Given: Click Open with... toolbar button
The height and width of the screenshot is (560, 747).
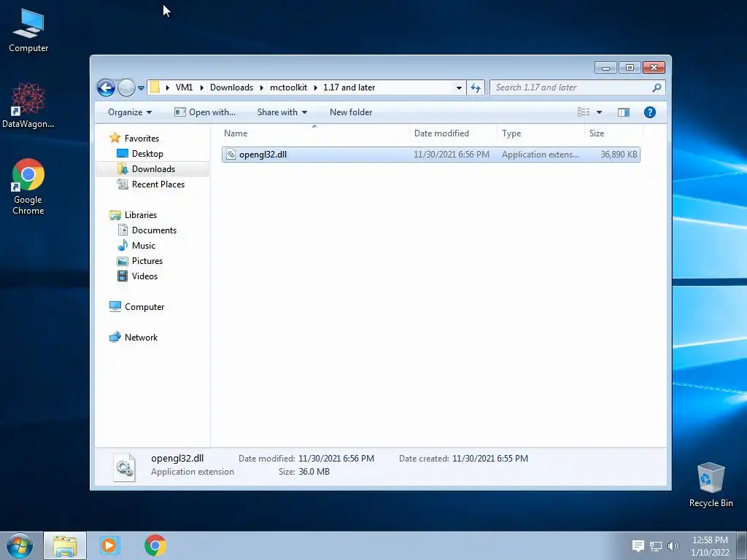Looking at the screenshot, I should tap(205, 112).
